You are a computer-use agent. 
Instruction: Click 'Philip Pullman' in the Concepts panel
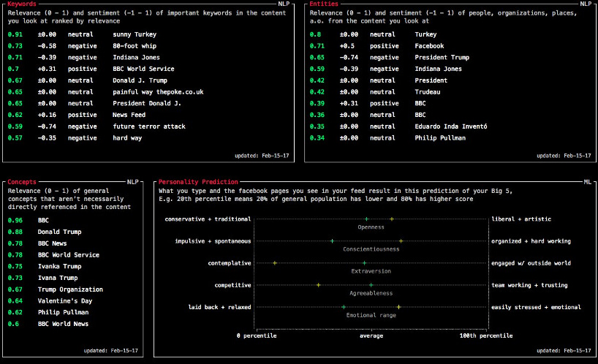point(63,312)
